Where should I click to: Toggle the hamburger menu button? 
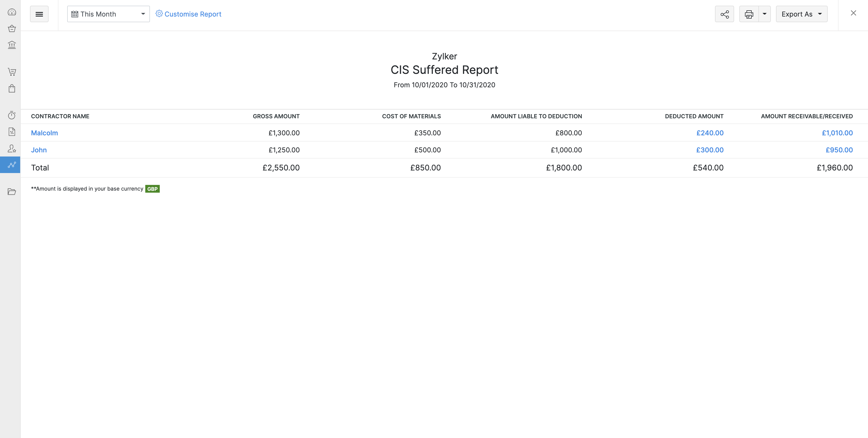tap(39, 14)
